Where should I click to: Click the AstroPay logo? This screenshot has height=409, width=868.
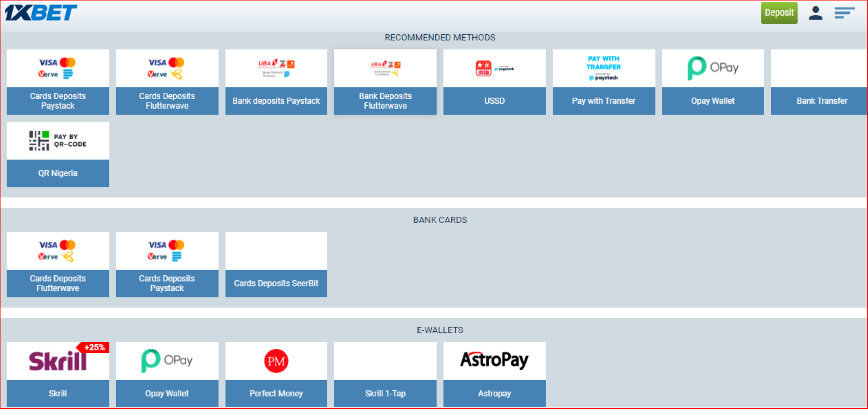[495, 361]
